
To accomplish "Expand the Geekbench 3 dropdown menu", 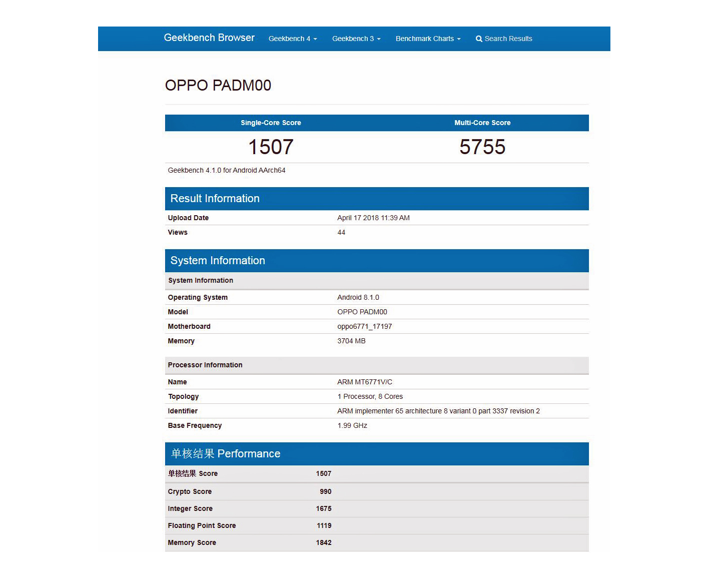I will [356, 39].
